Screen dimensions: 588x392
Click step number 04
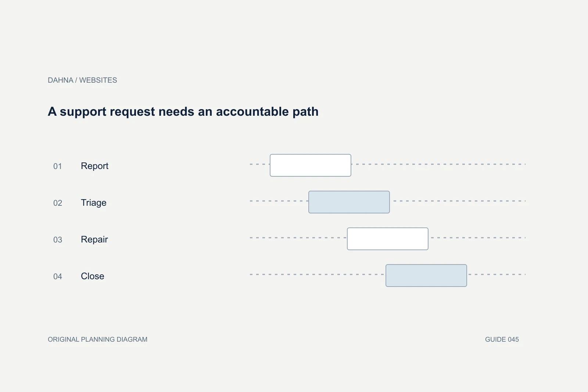[58, 277]
